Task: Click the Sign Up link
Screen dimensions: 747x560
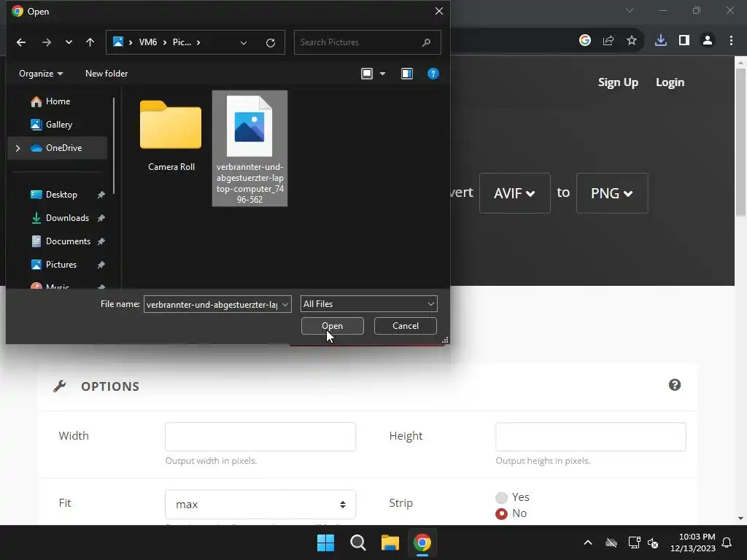Action: (618, 82)
